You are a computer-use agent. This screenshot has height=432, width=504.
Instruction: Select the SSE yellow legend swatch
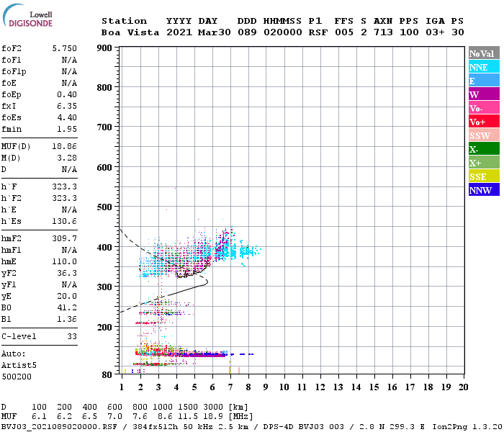484,176
